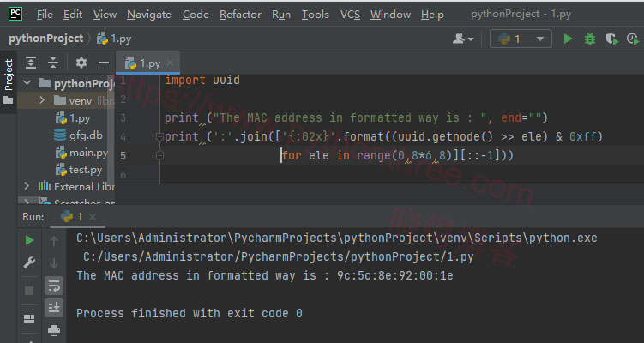Open the File menu

point(45,15)
